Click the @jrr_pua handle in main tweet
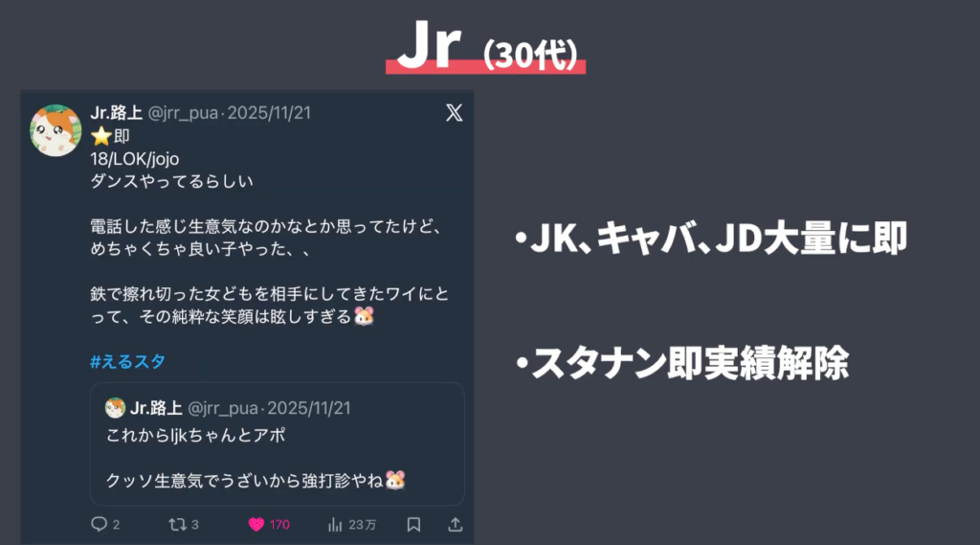This screenshot has height=545, width=980. [183, 113]
